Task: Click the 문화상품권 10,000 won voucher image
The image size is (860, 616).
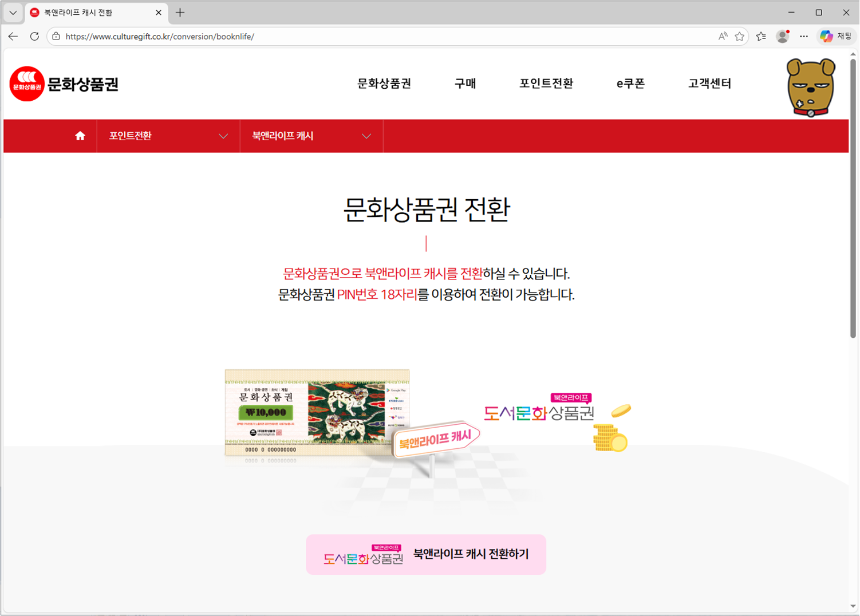Action: 317,413
